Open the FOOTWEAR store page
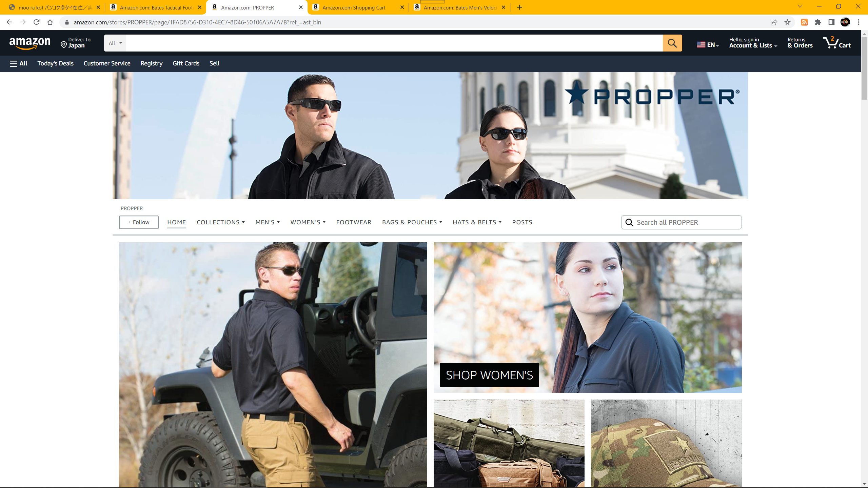The image size is (868, 488). point(354,222)
